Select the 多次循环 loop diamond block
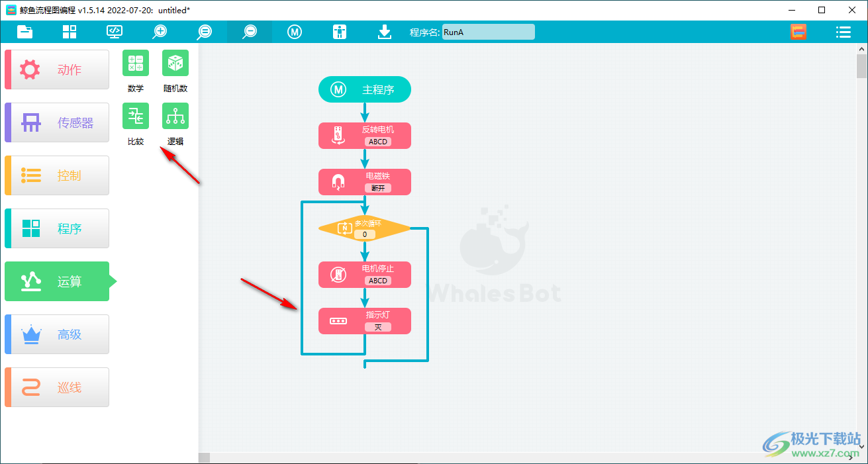This screenshot has width=868, height=464. click(x=364, y=228)
